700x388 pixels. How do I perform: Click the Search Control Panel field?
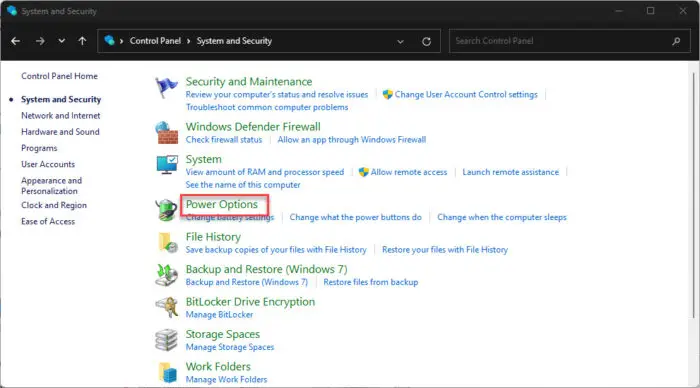click(570, 41)
